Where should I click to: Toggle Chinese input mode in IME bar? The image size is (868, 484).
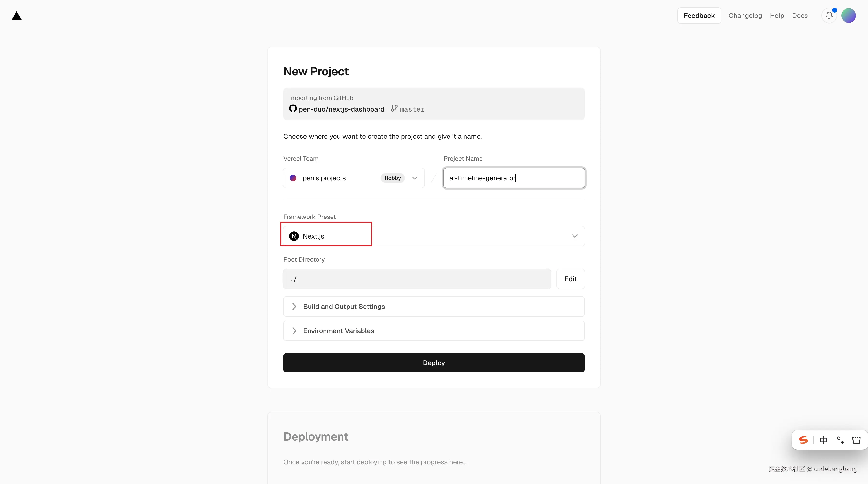click(x=823, y=440)
